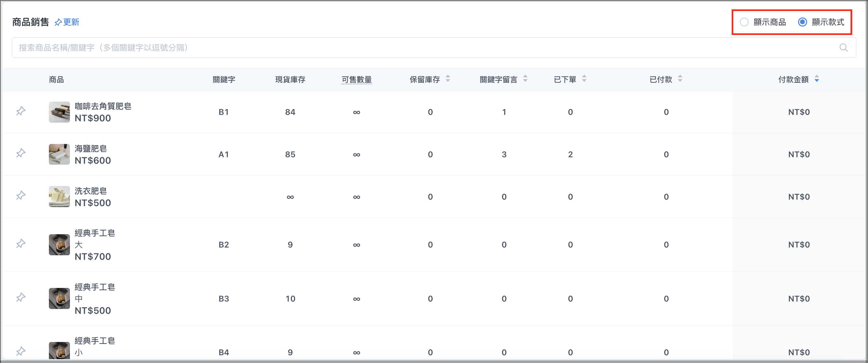Focus the product name keyword search field

(434, 48)
